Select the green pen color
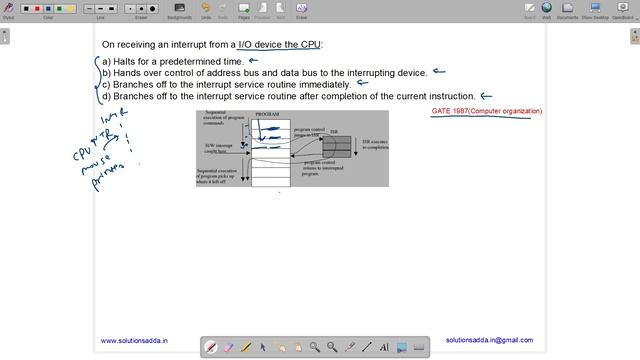 (60, 9)
